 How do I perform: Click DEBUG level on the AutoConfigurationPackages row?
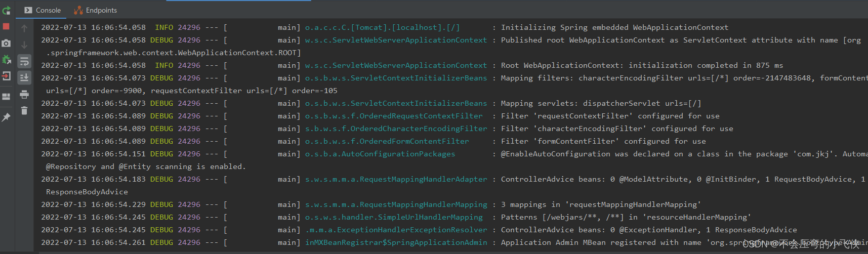tap(161, 154)
